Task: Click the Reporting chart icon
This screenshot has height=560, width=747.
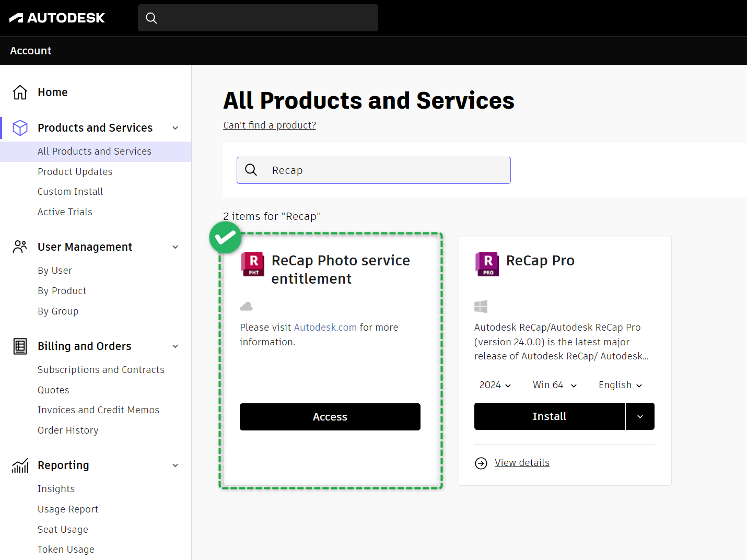Action: point(20,465)
